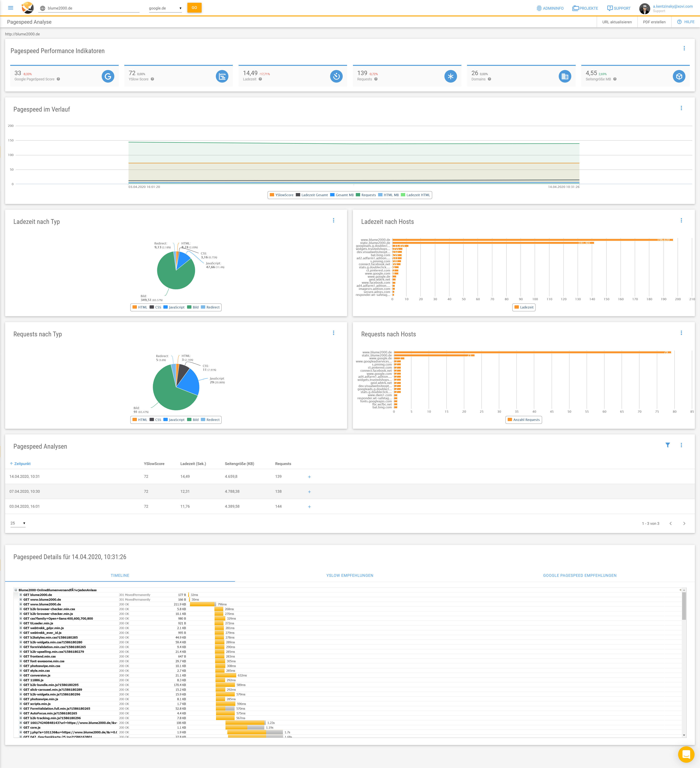Collapse the Blume2000 timeline root node

[16, 590]
